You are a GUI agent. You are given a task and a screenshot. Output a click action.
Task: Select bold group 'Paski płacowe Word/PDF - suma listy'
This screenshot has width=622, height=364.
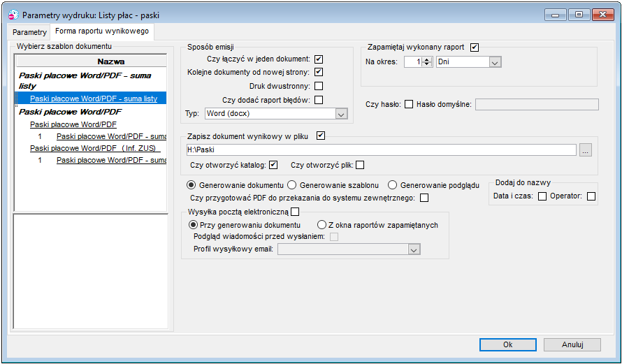(x=85, y=80)
